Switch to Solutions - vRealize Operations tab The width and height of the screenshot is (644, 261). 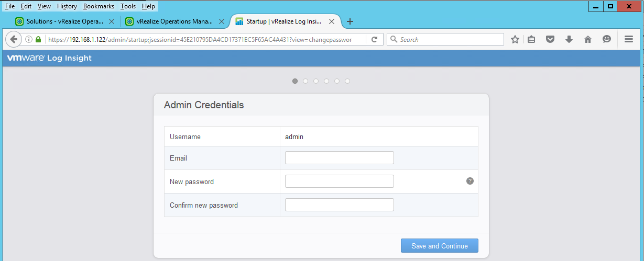coord(65,22)
